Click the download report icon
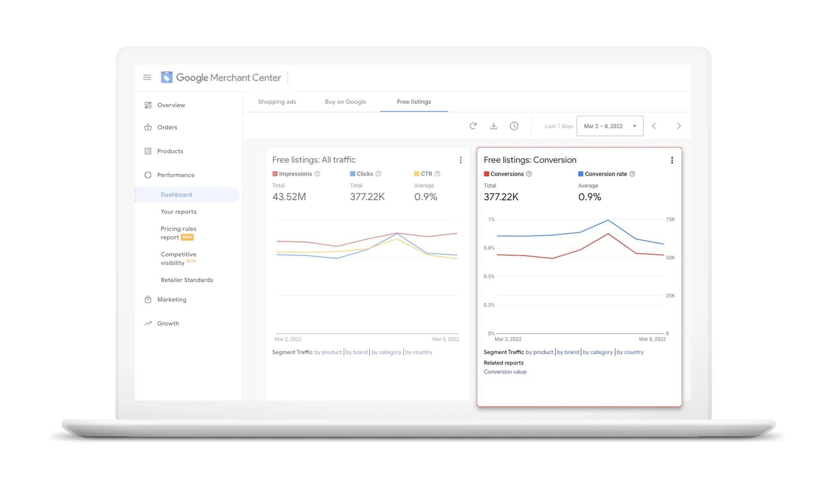Viewport: 834px width, 504px height. click(493, 126)
